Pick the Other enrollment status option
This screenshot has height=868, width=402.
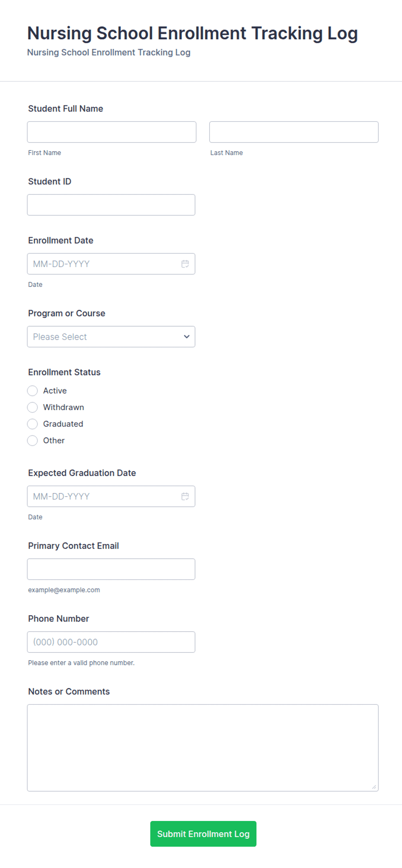click(32, 441)
